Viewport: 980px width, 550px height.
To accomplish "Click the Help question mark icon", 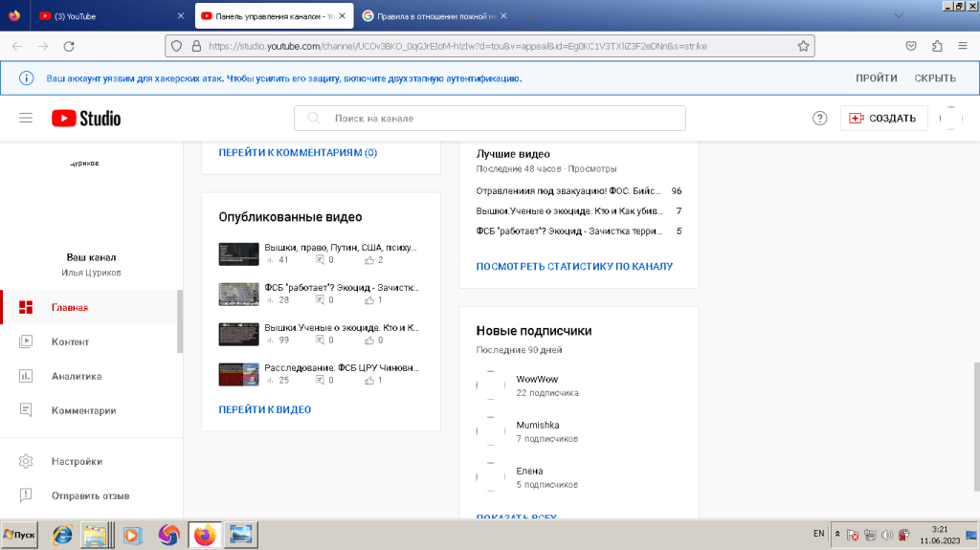I will coord(819,119).
